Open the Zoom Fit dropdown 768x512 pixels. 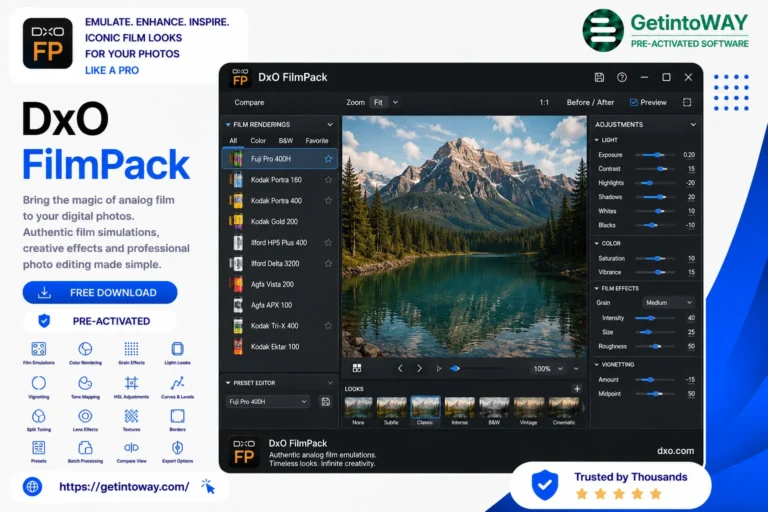pyautogui.click(x=384, y=102)
